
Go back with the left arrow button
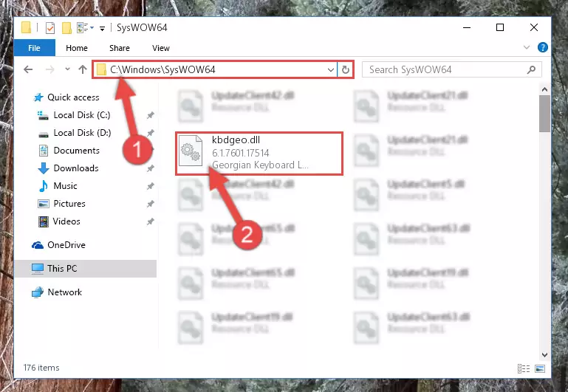(x=28, y=69)
